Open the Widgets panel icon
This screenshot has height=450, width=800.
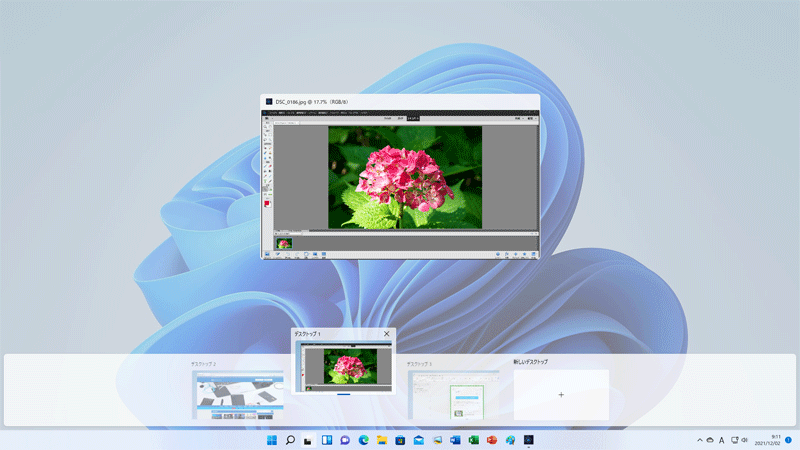pyautogui.click(x=327, y=440)
